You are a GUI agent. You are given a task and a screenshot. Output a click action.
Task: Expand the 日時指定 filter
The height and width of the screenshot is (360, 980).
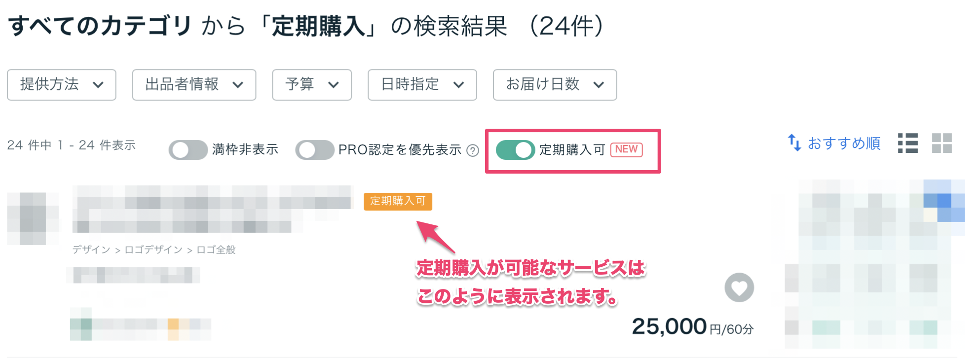(x=422, y=85)
